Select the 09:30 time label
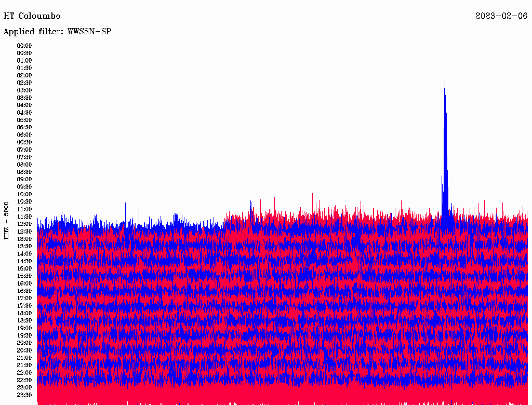This screenshot has width=532, height=405. pyautogui.click(x=24, y=186)
